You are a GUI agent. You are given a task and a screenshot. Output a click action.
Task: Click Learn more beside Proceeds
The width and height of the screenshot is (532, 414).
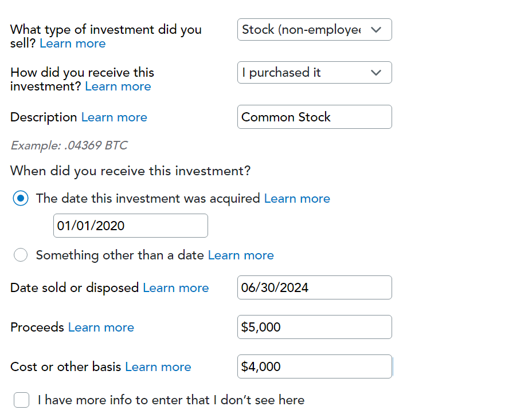pos(101,328)
